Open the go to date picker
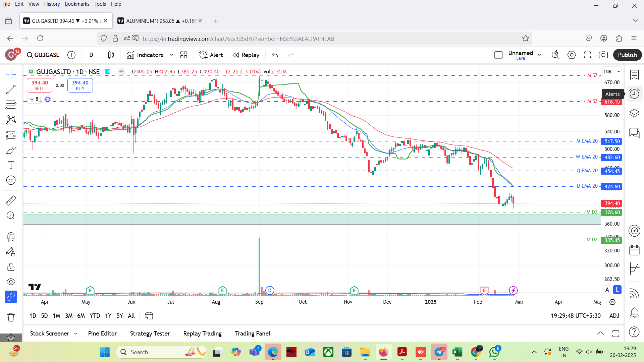 coord(149,316)
